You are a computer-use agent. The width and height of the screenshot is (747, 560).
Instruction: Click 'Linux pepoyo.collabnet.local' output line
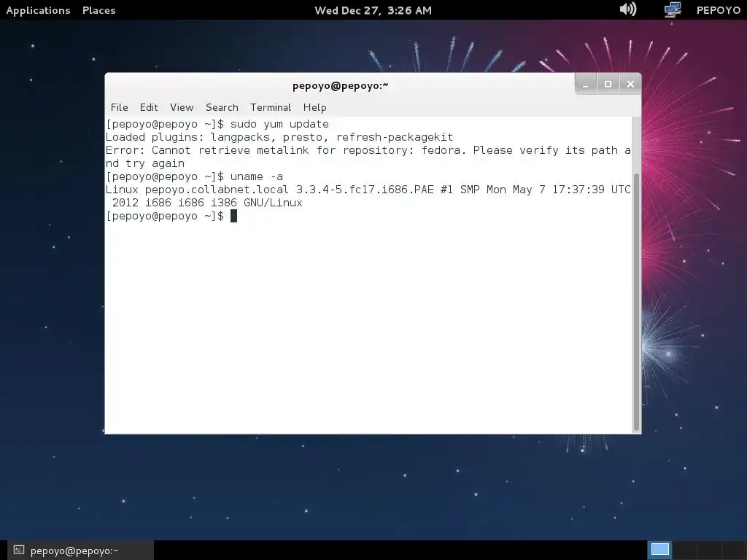[x=368, y=190]
